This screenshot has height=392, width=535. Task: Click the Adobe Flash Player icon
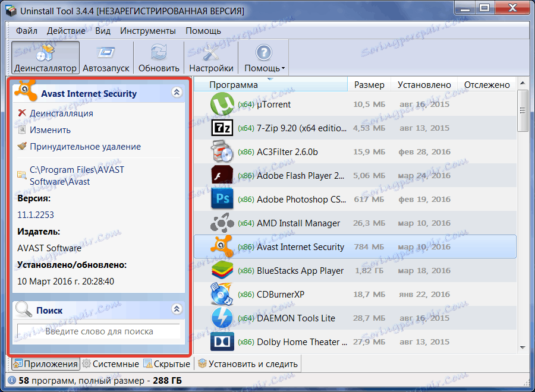(x=222, y=175)
